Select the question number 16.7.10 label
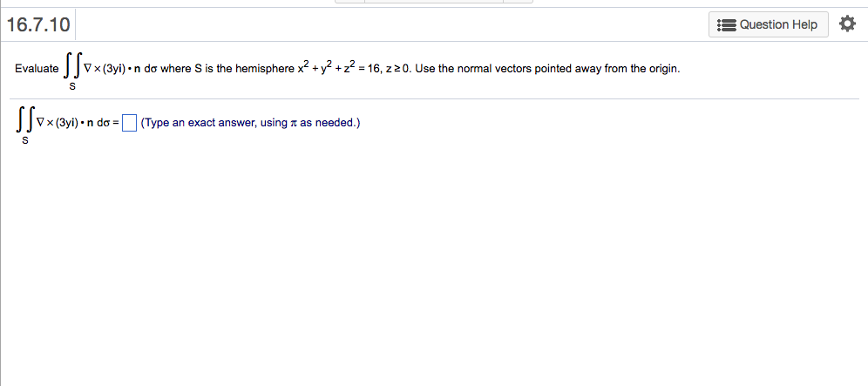The image size is (868, 386). 38,24
